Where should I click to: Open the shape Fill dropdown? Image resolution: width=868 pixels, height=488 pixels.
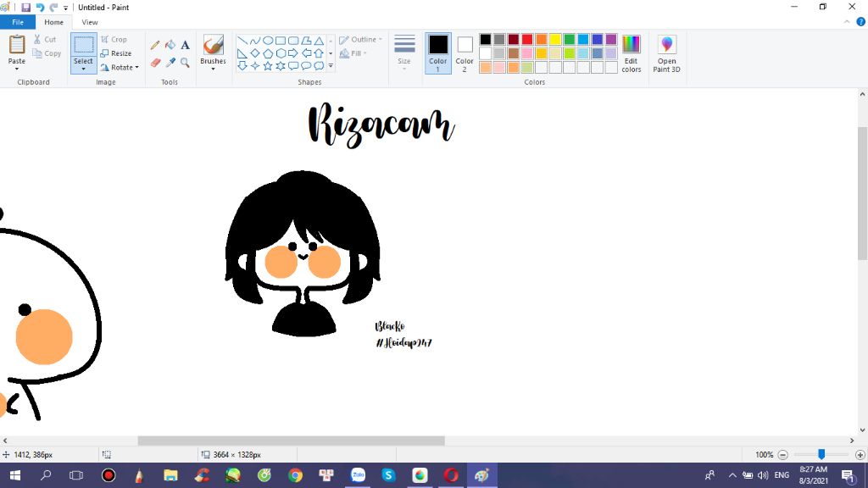353,53
